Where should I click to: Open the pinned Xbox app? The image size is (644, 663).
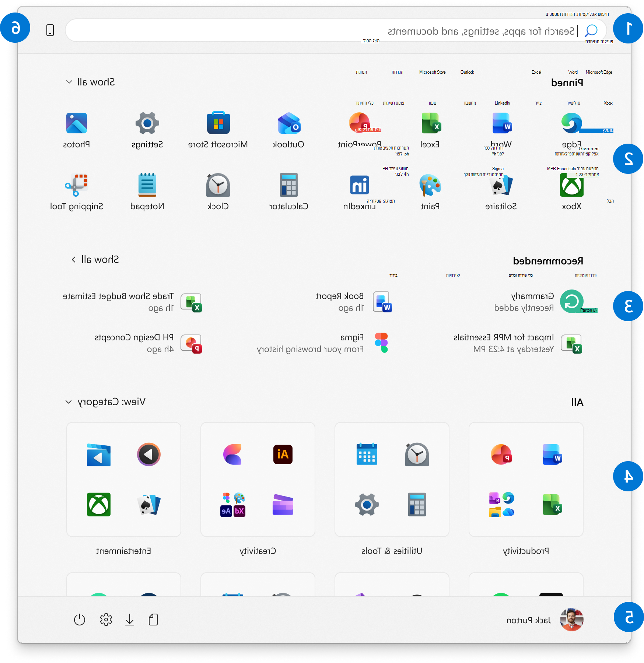[572, 192]
